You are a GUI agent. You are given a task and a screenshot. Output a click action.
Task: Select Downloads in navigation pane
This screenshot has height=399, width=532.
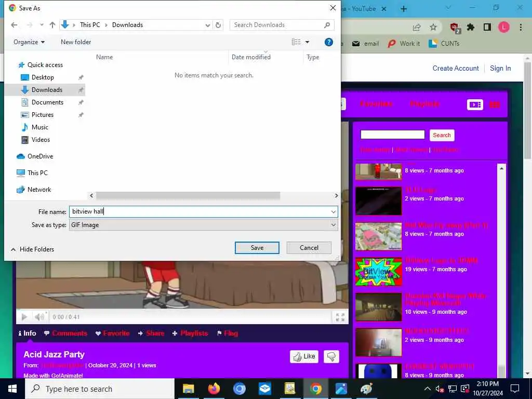(x=47, y=90)
